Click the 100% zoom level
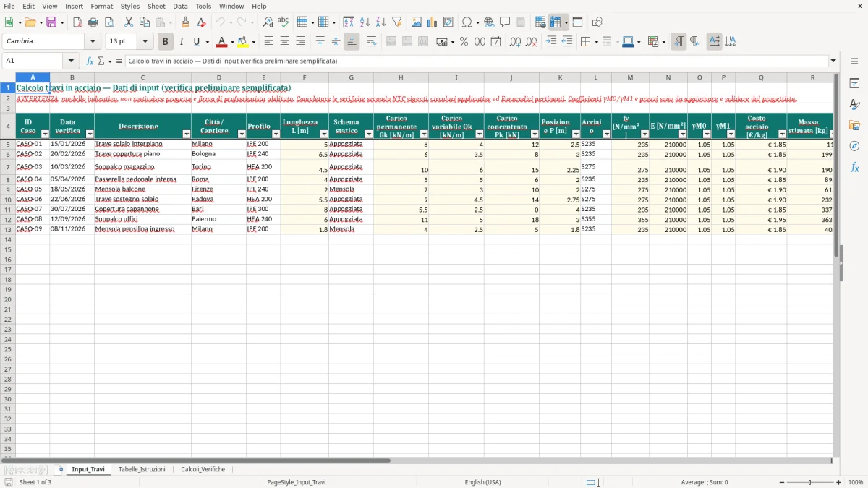The image size is (868, 488). [856, 482]
